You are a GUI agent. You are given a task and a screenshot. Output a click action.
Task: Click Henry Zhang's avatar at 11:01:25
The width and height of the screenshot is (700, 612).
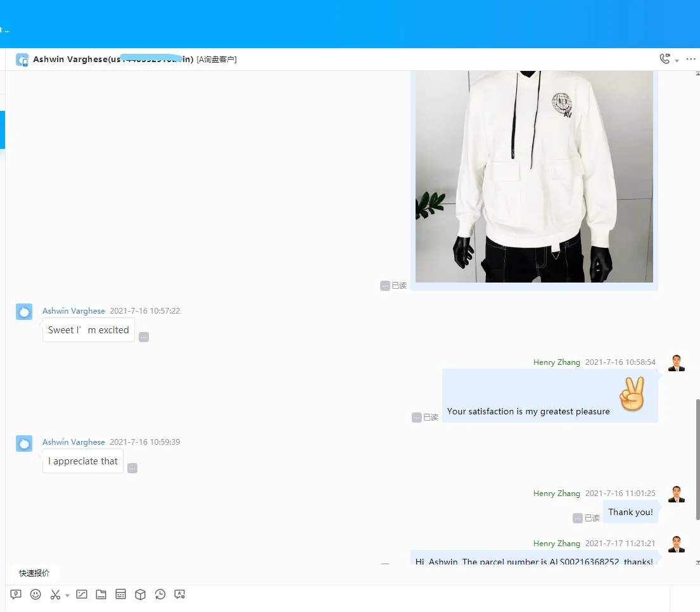(x=677, y=494)
